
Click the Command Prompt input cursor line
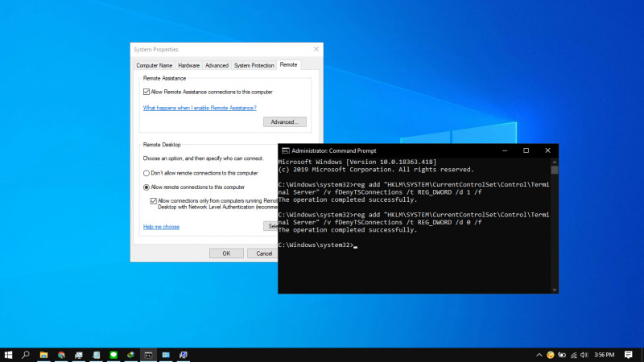coord(318,245)
